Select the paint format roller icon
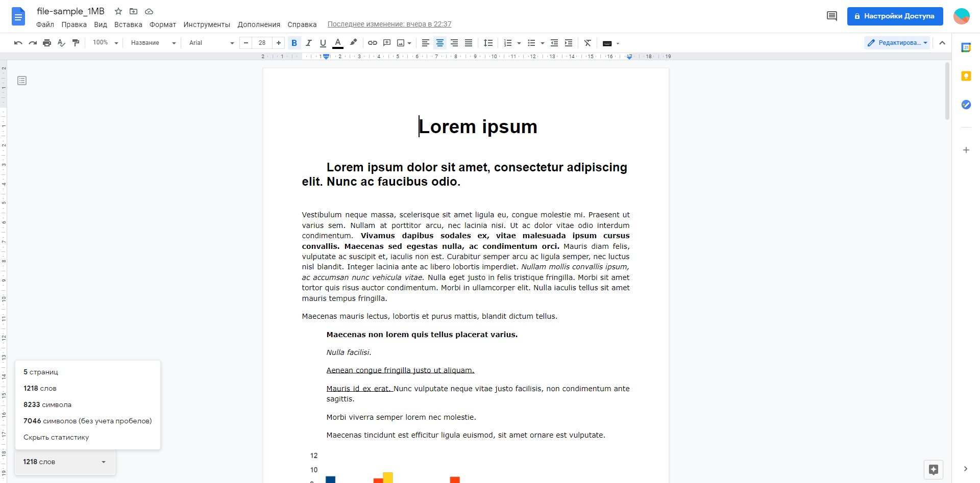The image size is (980, 483). [76, 43]
